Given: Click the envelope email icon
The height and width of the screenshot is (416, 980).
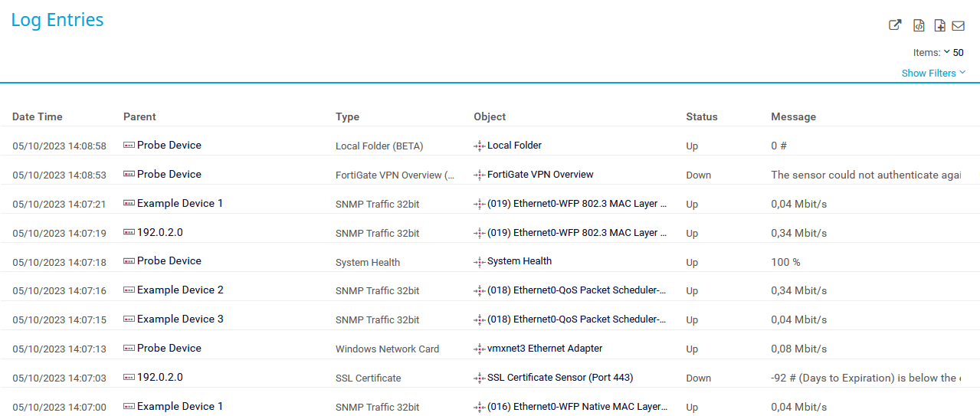Looking at the screenshot, I should [x=958, y=26].
